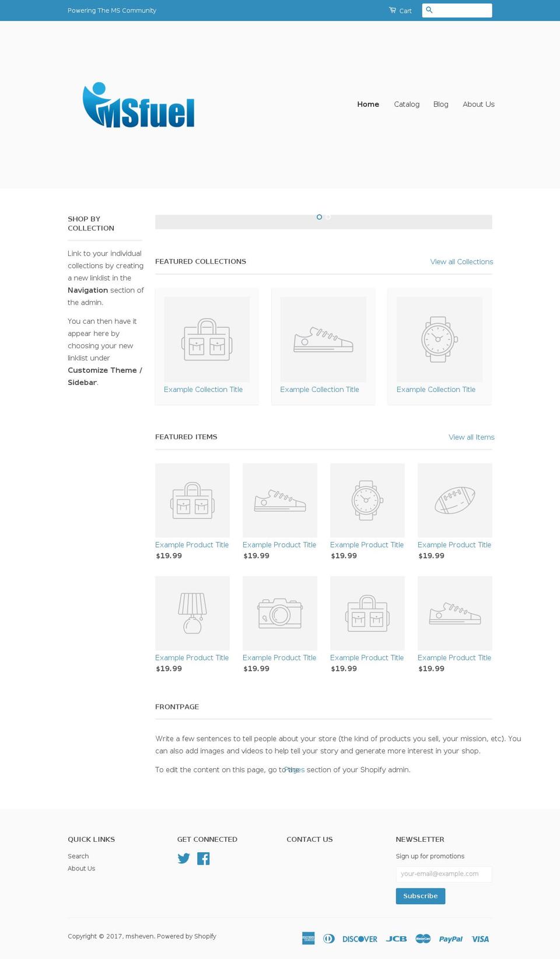Click the msheven copyright link
560x959 pixels.
coord(139,936)
